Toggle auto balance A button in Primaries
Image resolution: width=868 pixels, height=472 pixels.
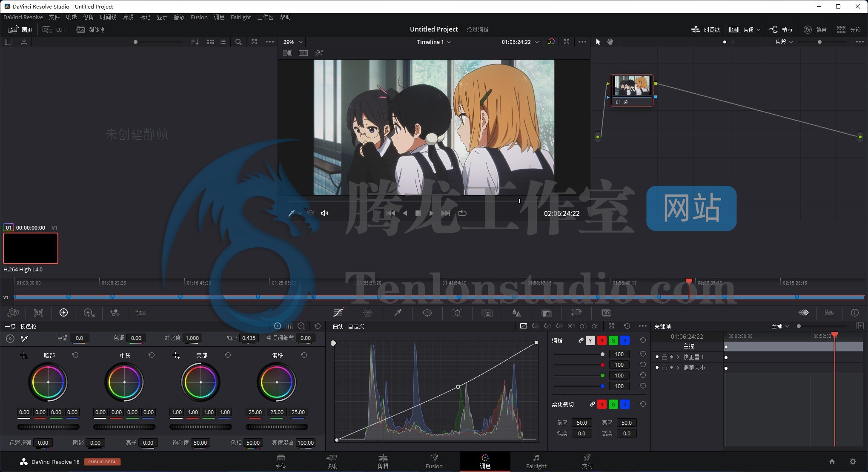[10, 339]
